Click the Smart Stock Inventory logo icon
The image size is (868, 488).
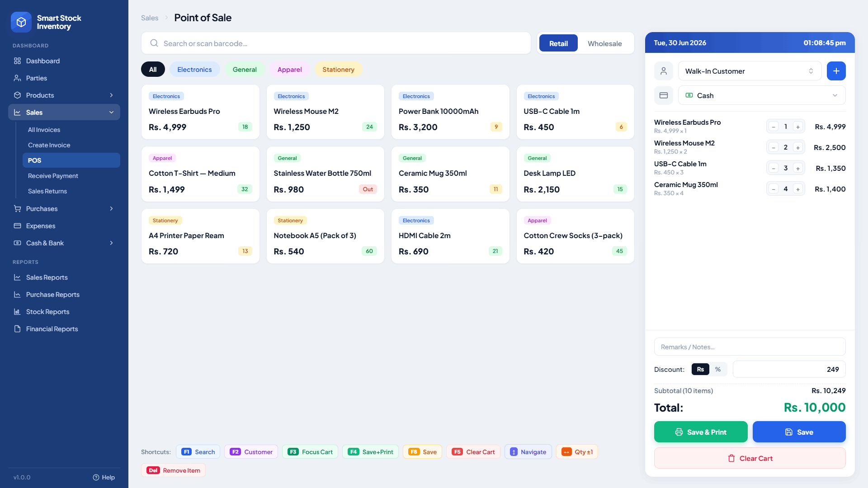(x=21, y=22)
